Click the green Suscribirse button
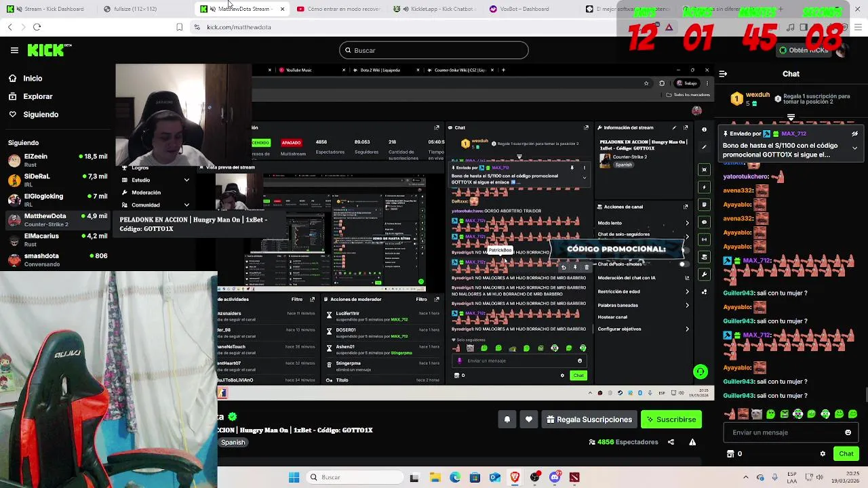 pyautogui.click(x=671, y=420)
